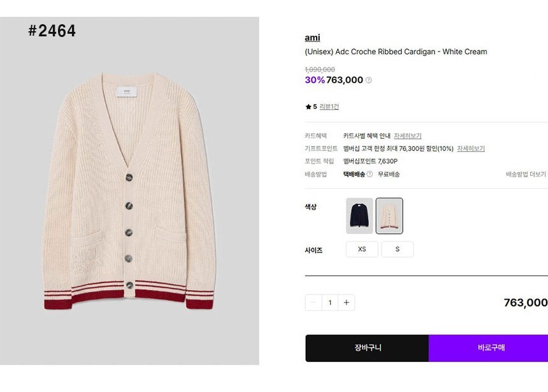Image resolution: width=548 pixels, height=392 pixels.
Task: Choose size XS
Action: (362, 249)
